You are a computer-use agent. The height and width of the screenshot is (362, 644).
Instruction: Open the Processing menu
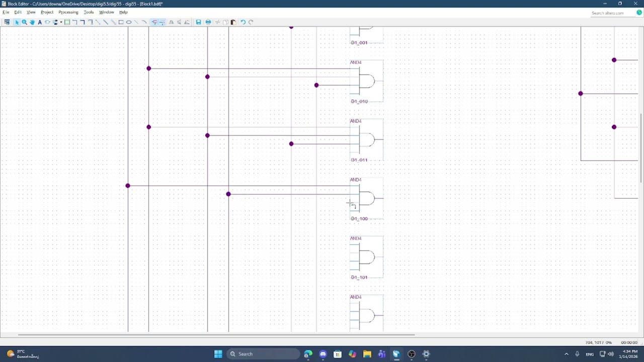tap(68, 12)
